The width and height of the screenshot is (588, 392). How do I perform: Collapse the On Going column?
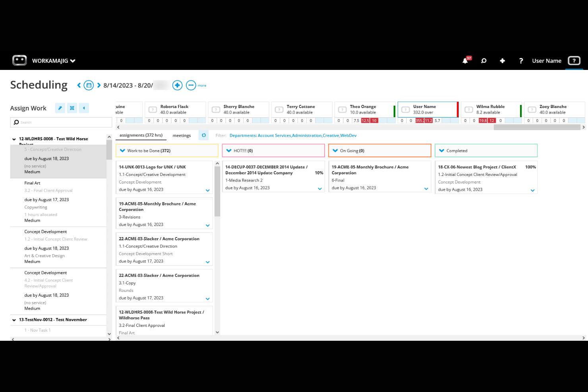(x=335, y=151)
